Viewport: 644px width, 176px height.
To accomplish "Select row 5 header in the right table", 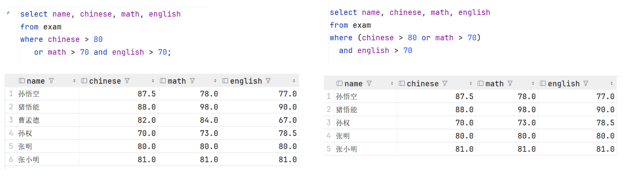I will point(329,149).
